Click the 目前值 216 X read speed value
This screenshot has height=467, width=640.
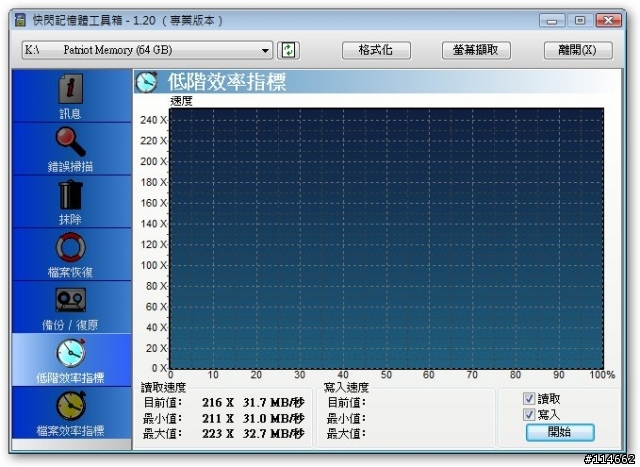(218, 403)
